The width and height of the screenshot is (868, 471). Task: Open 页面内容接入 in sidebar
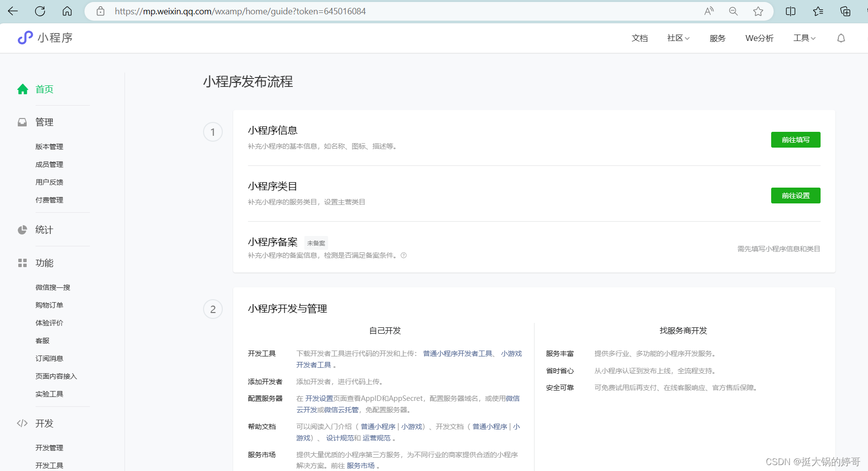56,376
